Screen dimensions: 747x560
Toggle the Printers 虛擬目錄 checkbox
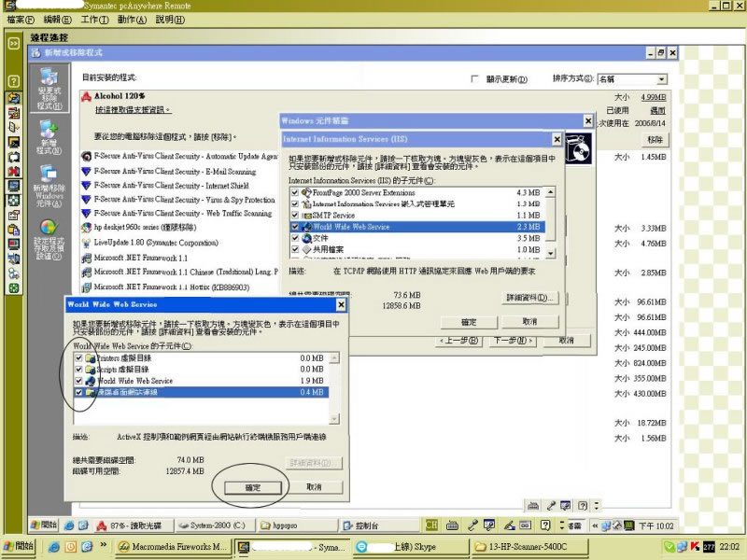[78, 358]
